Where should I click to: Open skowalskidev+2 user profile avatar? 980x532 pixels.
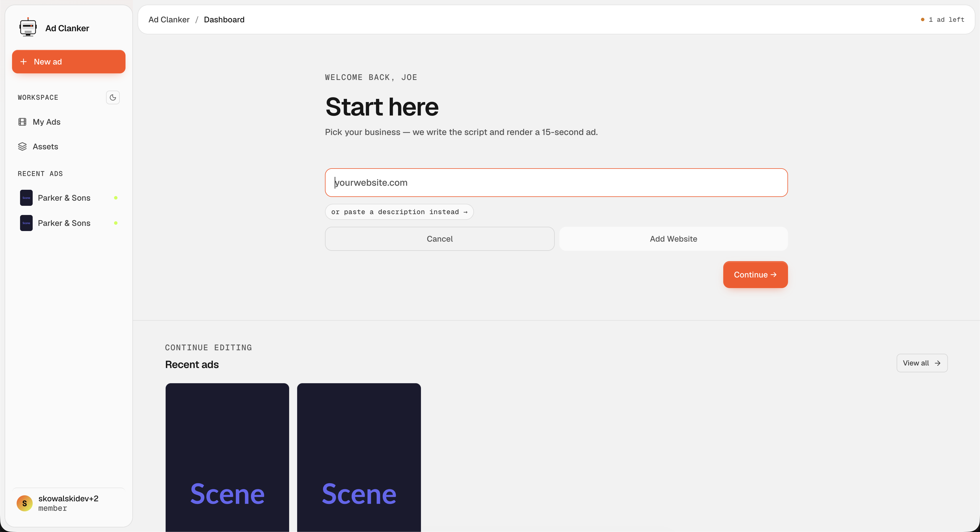[24, 503]
